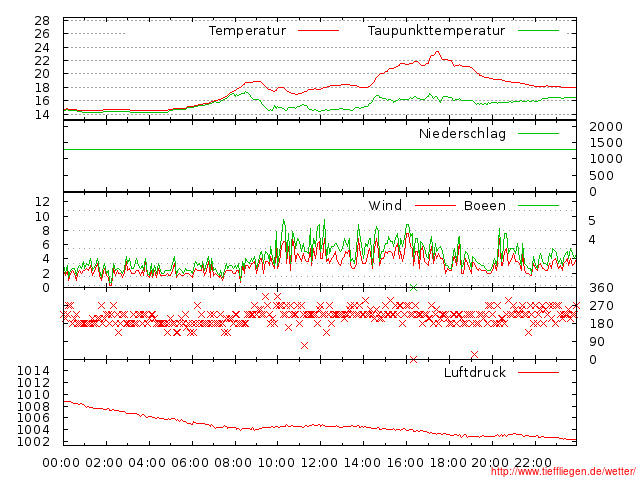
Task: Click the 12:00 time axis label
Action: (319, 463)
